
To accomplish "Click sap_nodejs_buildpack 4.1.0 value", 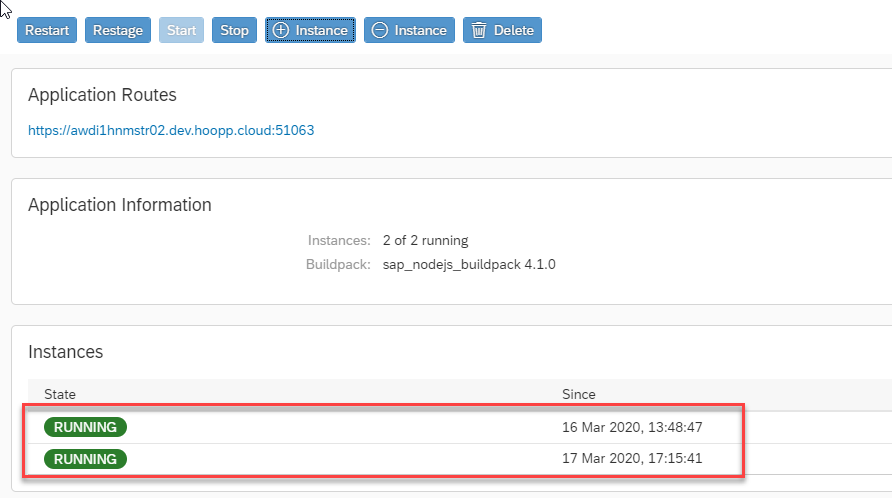I will (x=469, y=265).
